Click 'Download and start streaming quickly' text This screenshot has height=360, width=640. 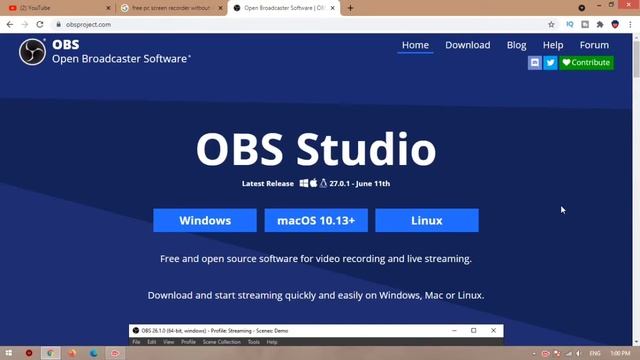pos(316,295)
